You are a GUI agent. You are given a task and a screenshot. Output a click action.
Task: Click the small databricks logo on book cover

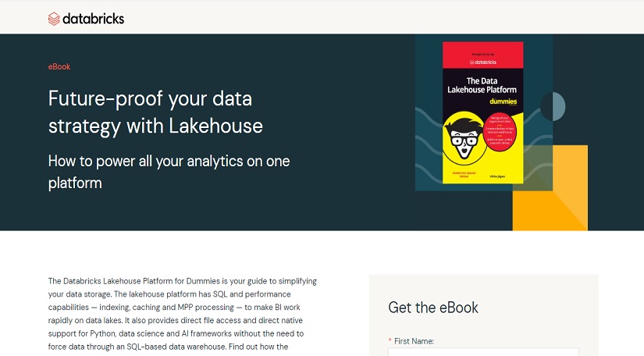(x=483, y=62)
